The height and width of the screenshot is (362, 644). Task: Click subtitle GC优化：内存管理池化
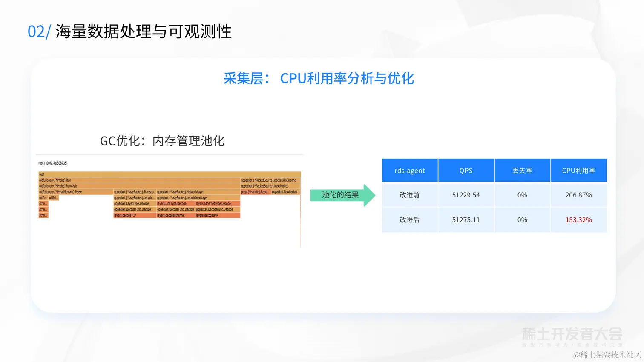click(x=162, y=141)
